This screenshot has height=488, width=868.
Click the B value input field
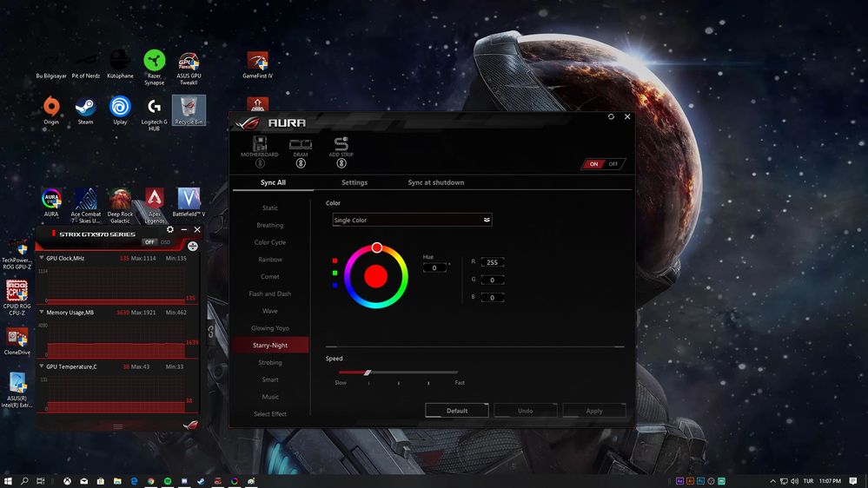click(492, 298)
